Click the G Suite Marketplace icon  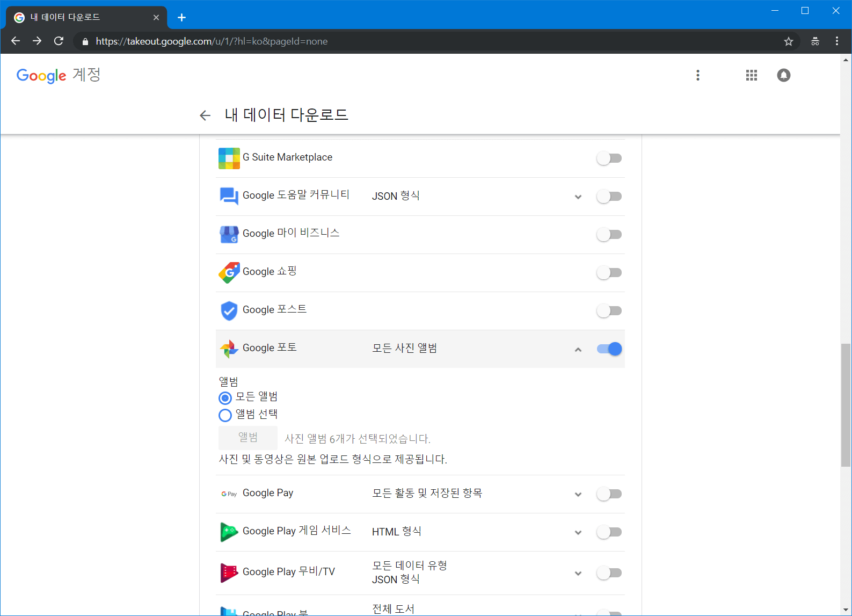pyautogui.click(x=229, y=158)
